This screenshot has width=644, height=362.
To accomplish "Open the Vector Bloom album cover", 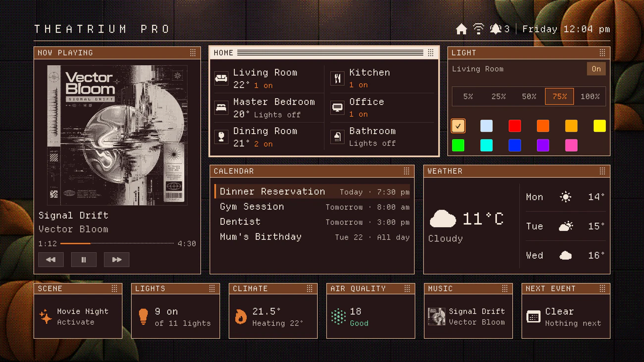I will (x=117, y=135).
